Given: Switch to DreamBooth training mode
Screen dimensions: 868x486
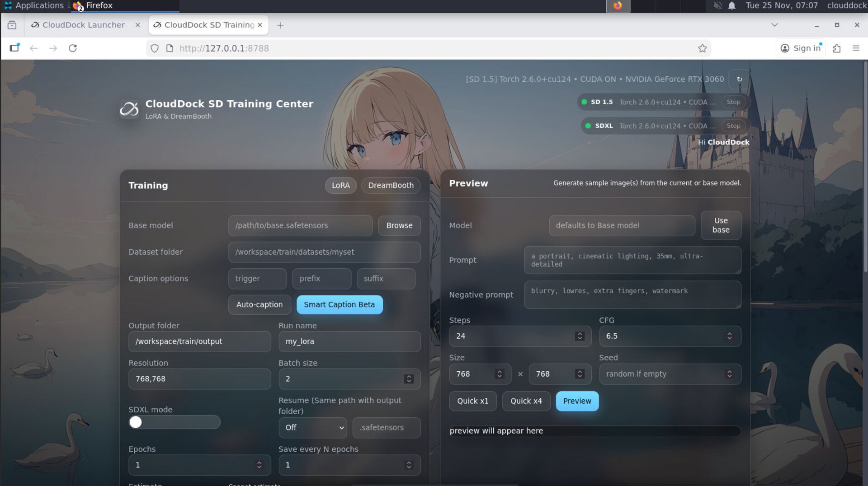Looking at the screenshot, I should [391, 185].
